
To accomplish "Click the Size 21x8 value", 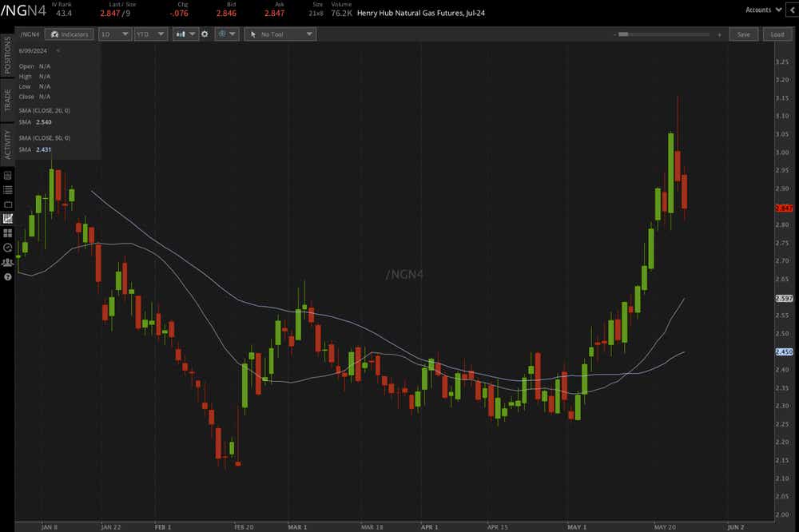I will (316, 14).
